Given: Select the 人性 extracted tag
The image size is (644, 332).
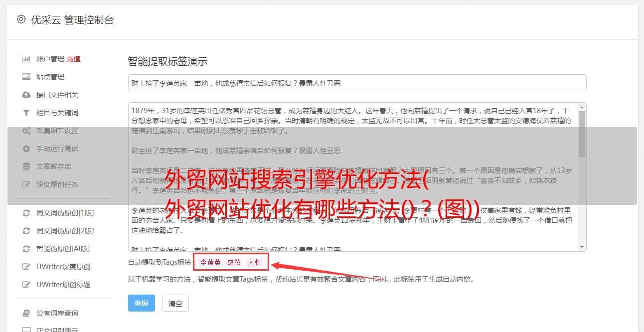Looking at the screenshot, I should pos(255,262).
